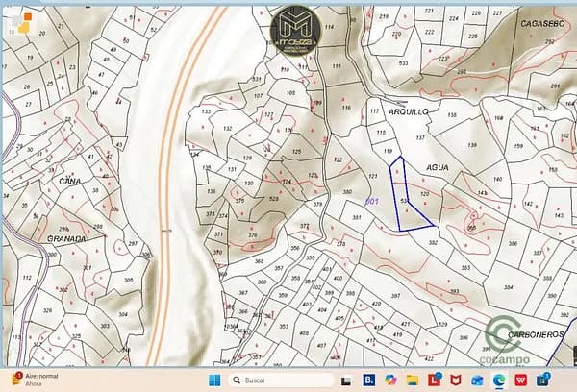Open the red WPS Office taskbar icon

[x=520, y=380]
